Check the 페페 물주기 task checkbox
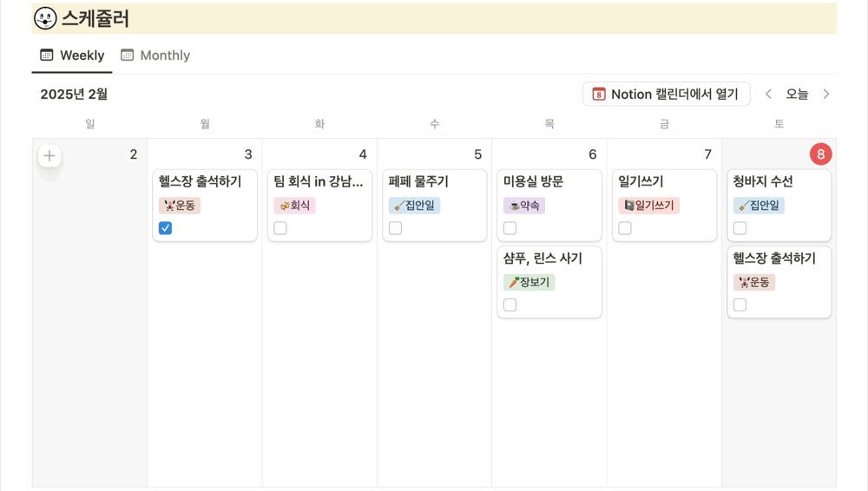The image size is (868, 491). (396, 228)
